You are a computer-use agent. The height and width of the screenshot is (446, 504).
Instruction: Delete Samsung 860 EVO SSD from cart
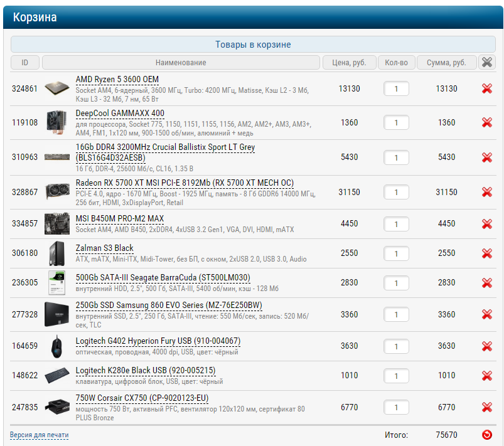pyautogui.click(x=487, y=314)
